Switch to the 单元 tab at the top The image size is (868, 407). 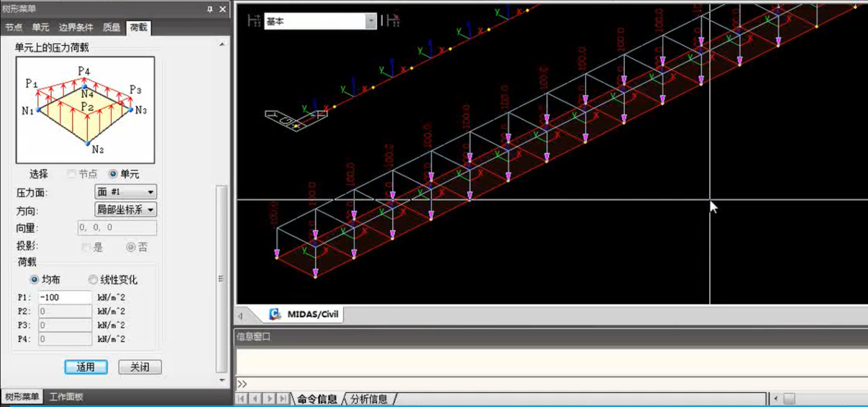coord(40,27)
